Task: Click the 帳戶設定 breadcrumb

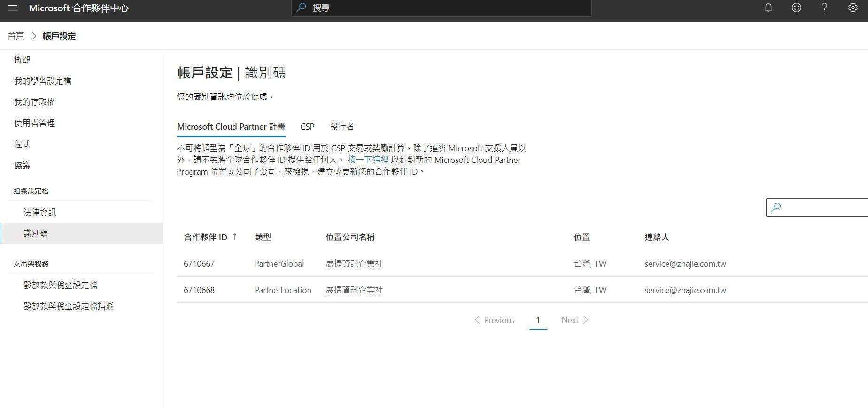Action: point(59,36)
